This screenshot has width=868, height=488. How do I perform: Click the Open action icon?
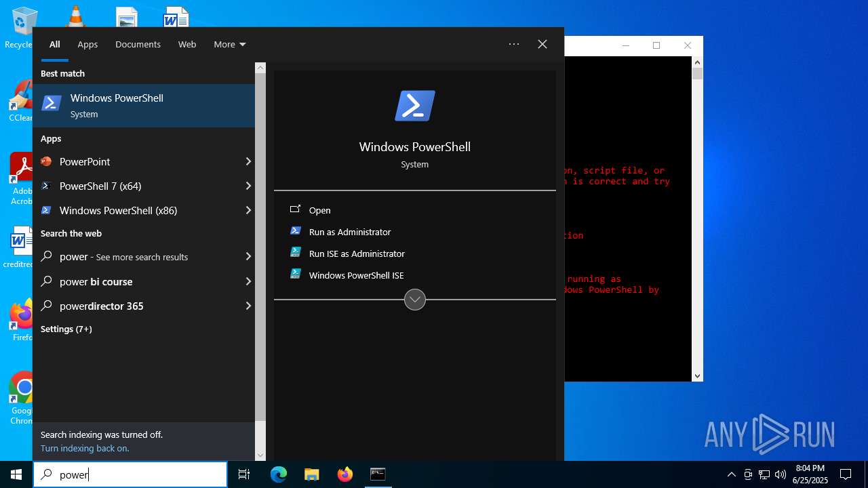pos(295,210)
